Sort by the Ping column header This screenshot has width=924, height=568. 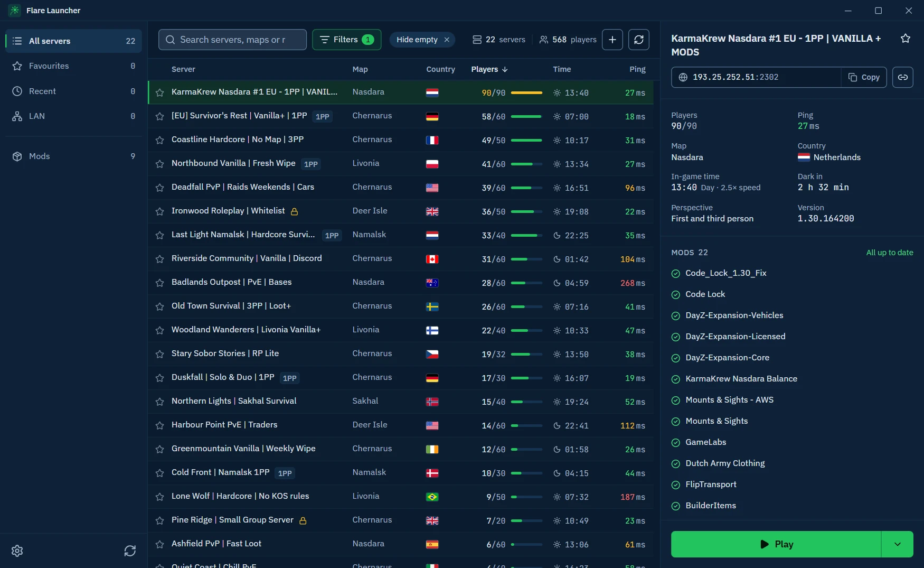(x=637, y=69)
